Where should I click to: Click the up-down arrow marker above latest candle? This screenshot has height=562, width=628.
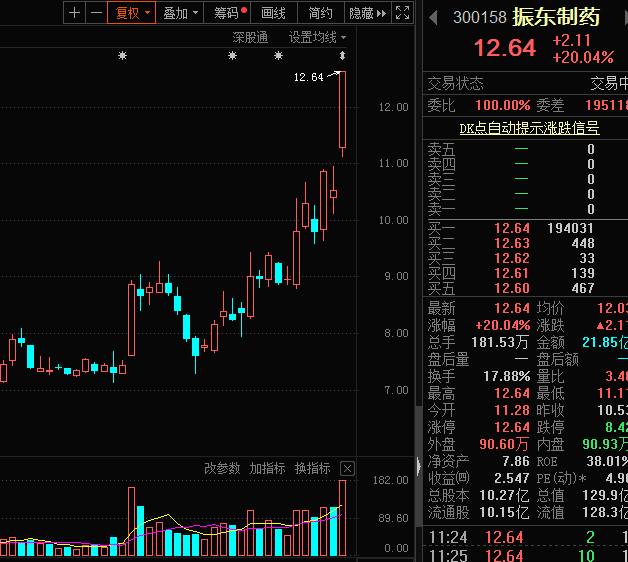(x=343, y=56)
